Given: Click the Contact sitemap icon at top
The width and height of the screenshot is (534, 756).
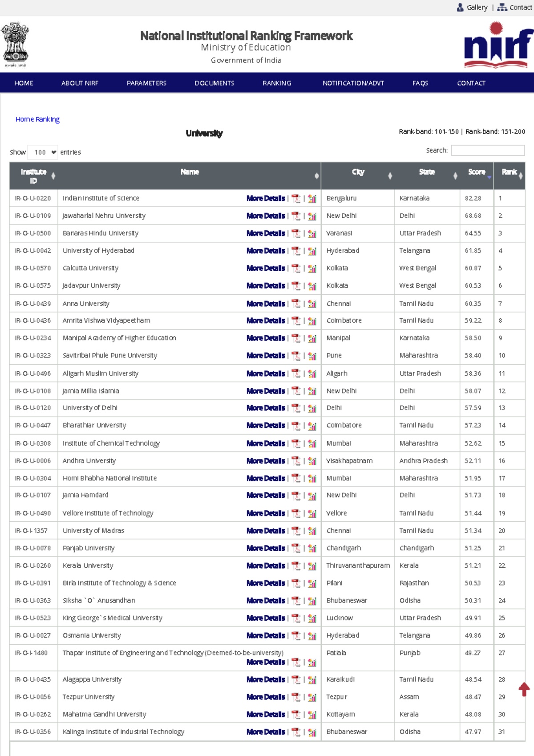Looking at the screenshot, I should coord(502,7).
